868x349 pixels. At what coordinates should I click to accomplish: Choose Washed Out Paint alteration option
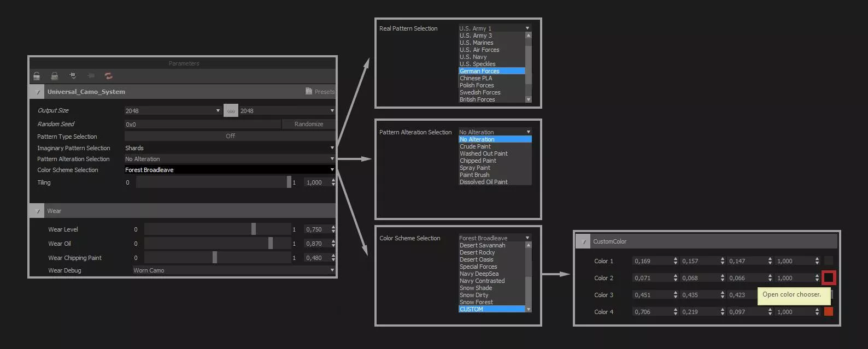tap(484, 153)
